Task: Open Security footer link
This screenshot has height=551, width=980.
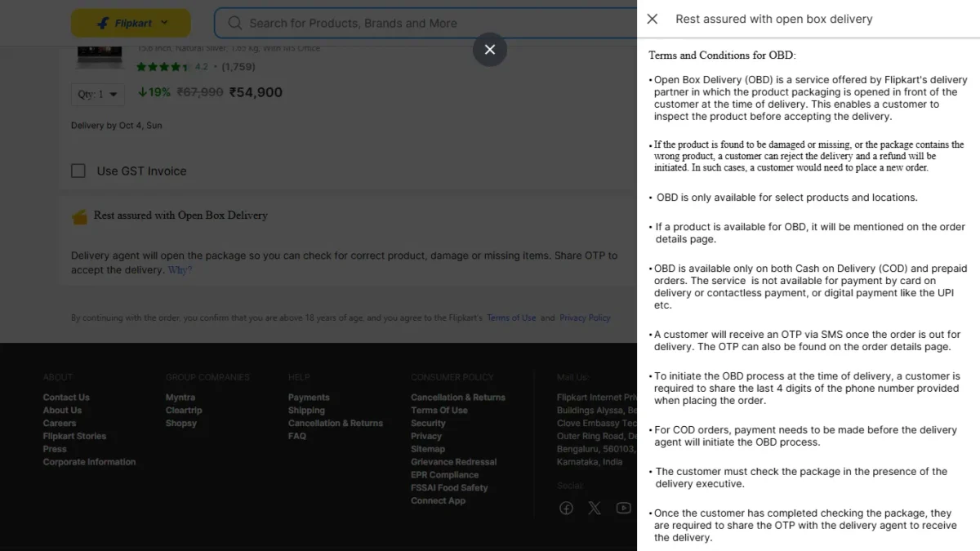Action: [x=428, y=423]
